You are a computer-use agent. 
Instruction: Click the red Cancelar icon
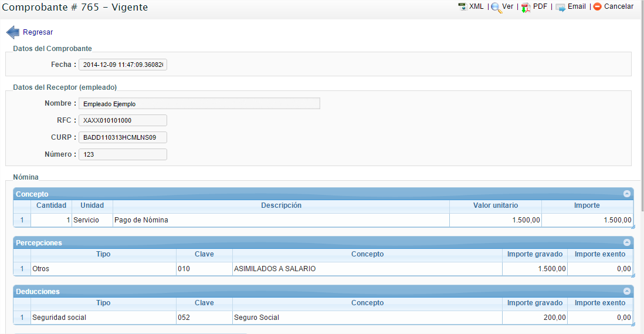pyautogui.click(x=597, y=7)
